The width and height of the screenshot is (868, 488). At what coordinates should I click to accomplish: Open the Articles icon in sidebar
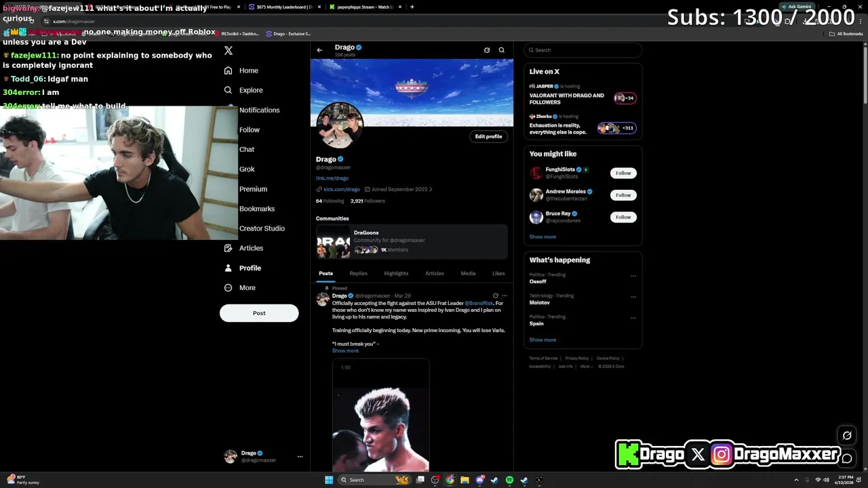[x=228, y=248]
